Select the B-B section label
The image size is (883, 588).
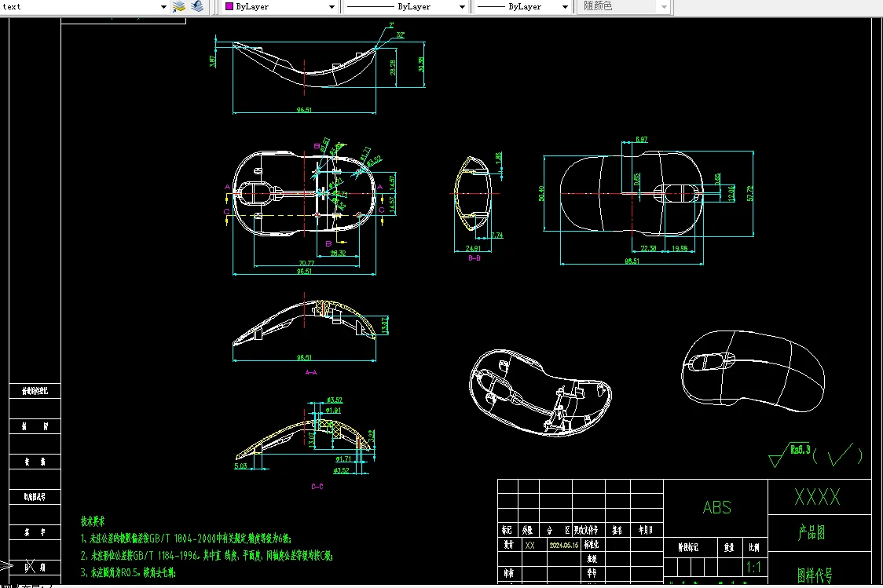pyautogui.click(x=474, y=258)
